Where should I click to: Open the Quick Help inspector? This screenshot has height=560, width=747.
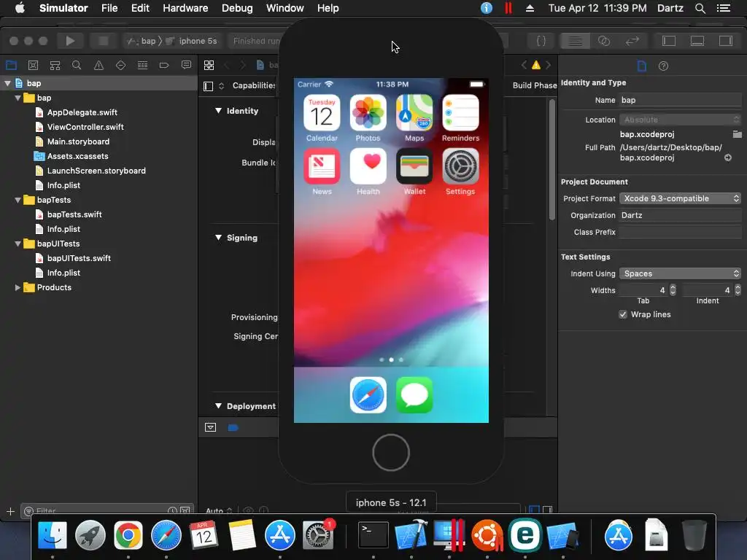point(663,66)
